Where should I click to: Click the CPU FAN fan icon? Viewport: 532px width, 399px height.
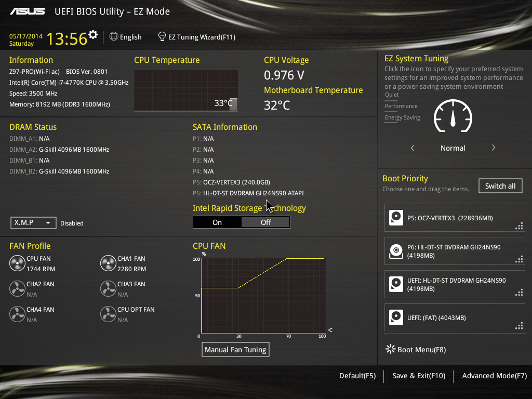pos(17,263)
